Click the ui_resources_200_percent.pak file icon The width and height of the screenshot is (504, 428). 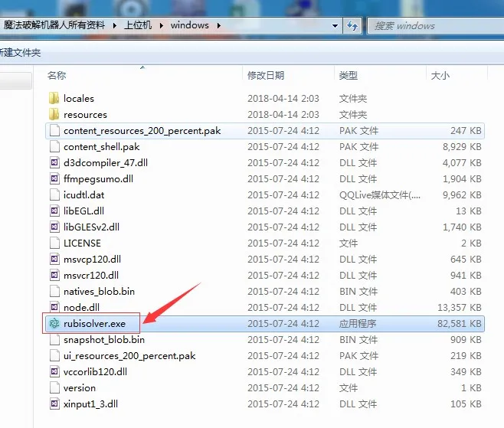click(54, 355)
